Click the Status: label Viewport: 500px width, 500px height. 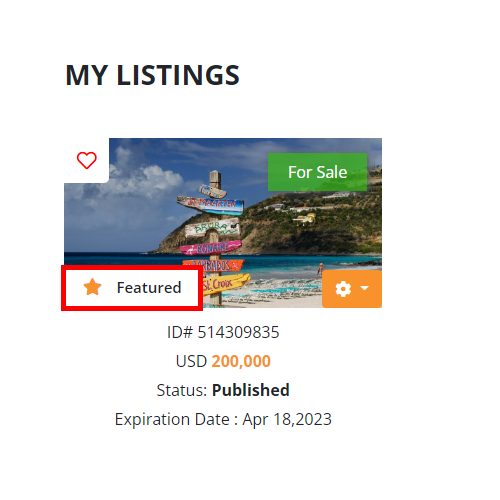[182, 390]
